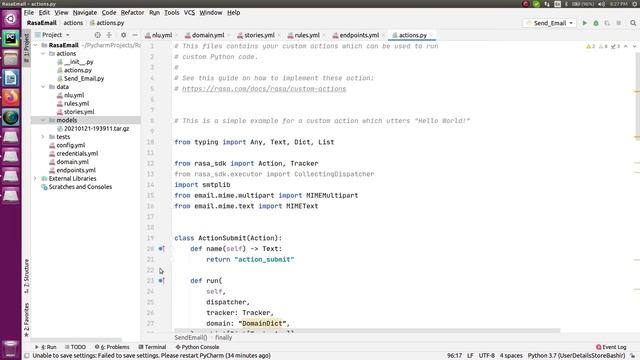Toggle tool window bars icon bottom-left

click(x=27, y=356)
